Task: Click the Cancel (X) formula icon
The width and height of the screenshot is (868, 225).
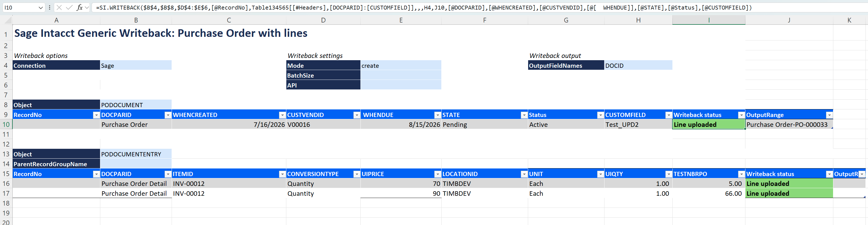Action: 59,7
